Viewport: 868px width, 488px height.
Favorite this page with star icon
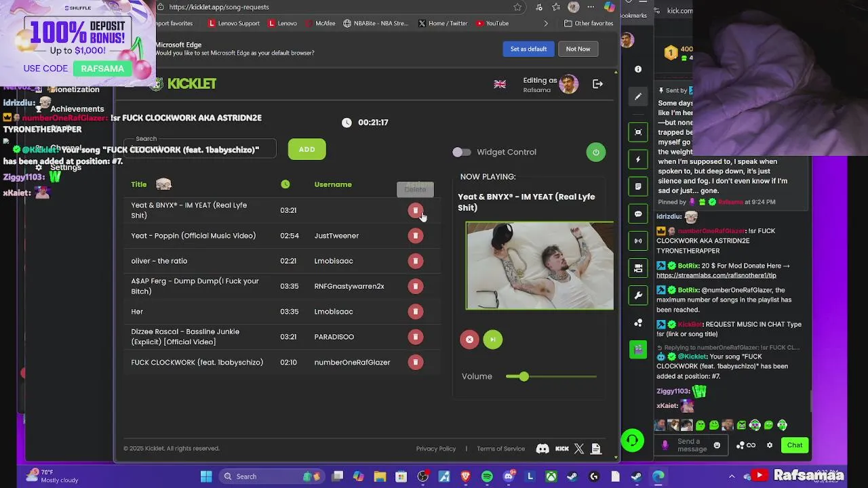pyautogui.click(x=517, y=7)
